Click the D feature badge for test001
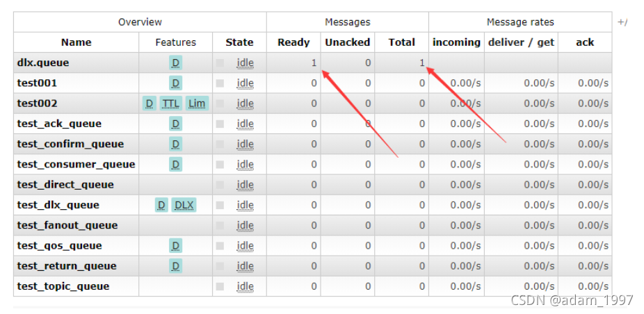The width and height of the screenshot is (644, 314). tap(175, 83)
